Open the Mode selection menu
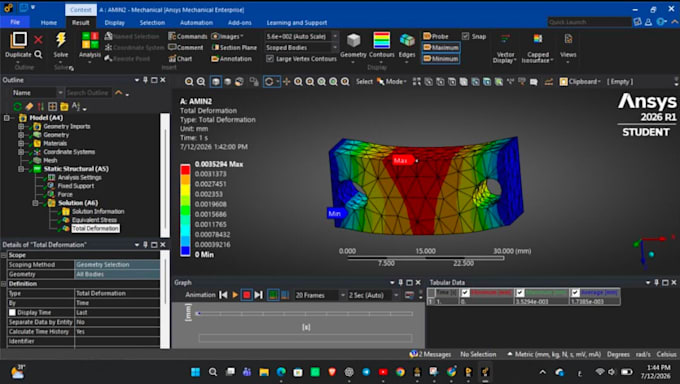The width and height of the screenshot is (680, 384). pyautogui.click(x=393, y=82)
